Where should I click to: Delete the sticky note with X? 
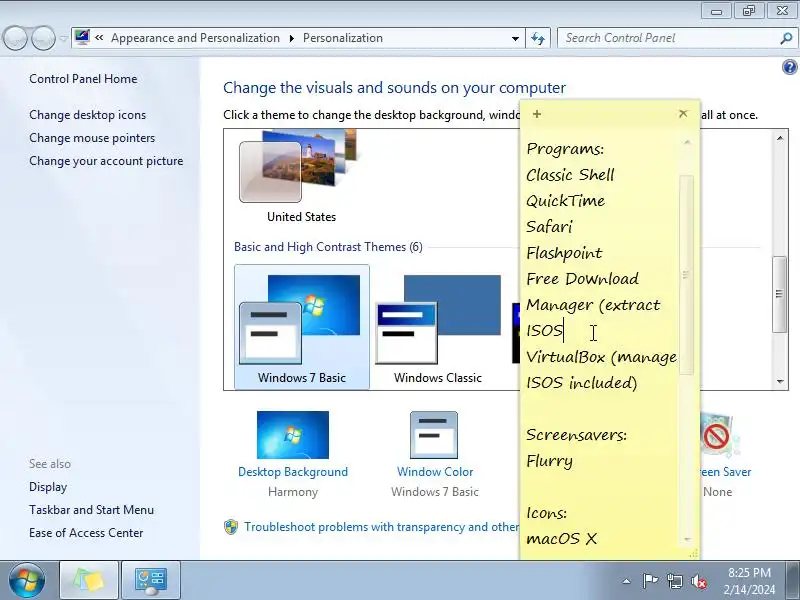[683, 114]
